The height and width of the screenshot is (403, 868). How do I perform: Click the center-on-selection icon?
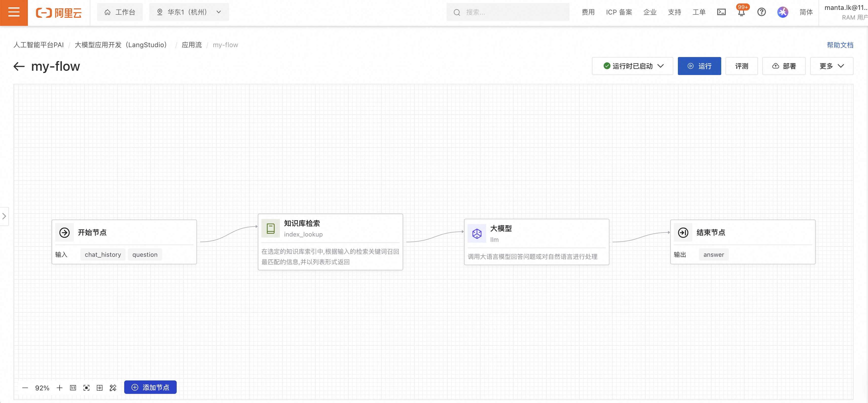pyautogui.click(x=99, y=388)
